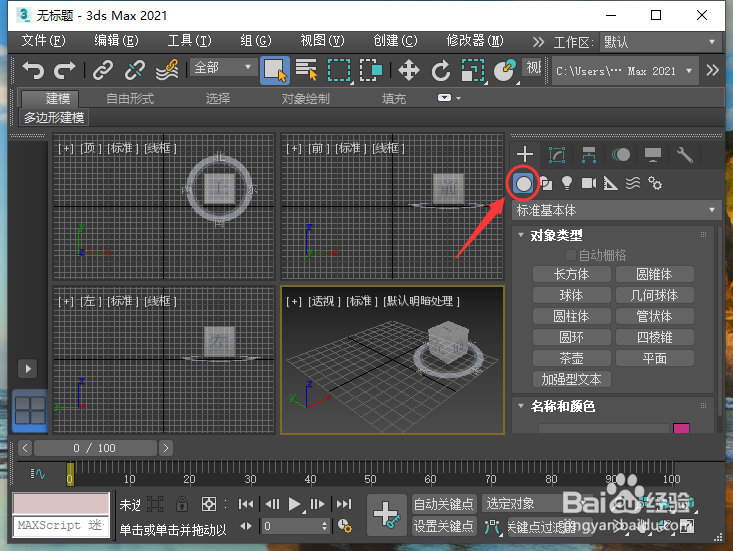Screen dimensions: 733x551
Task: Click Bind to Space Warp icon
Action: pos(167,70)
